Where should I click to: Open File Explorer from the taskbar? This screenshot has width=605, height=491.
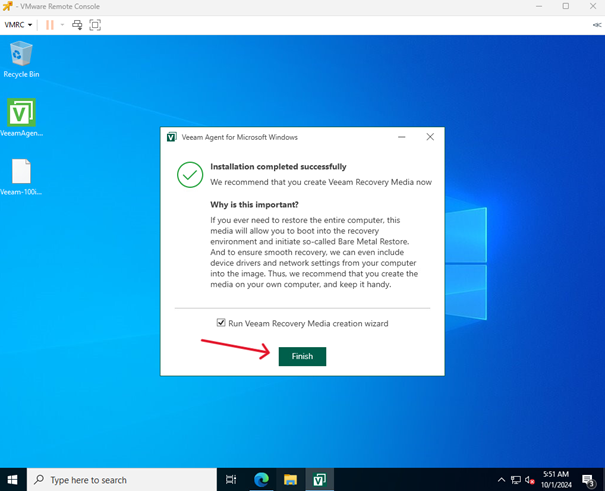coord(290,479)
